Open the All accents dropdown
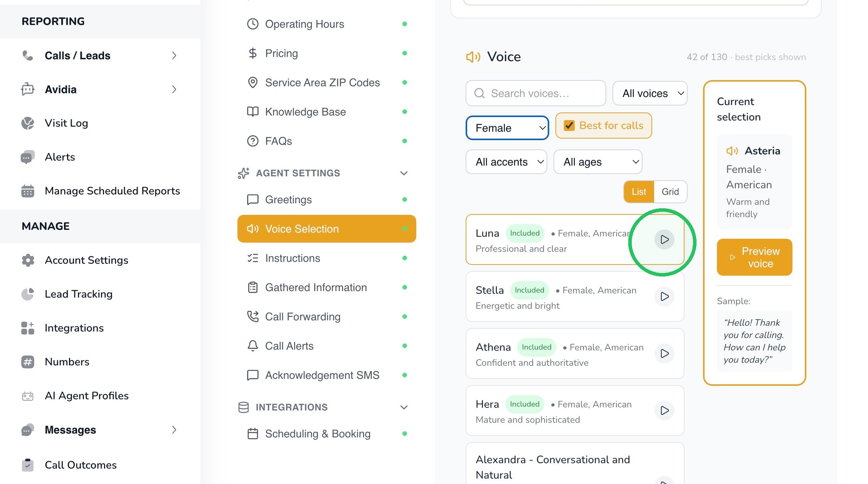Image resolution: width=868 pixels, height=484 pixels. click(x=506, y=162)
